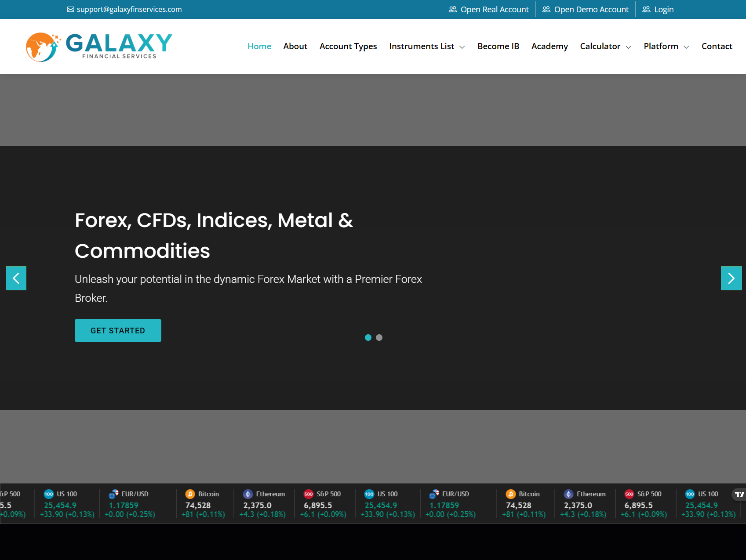Click the US 100 icon in the ticker
Screen dimensions: 746x560
click(x=49, y=494)
